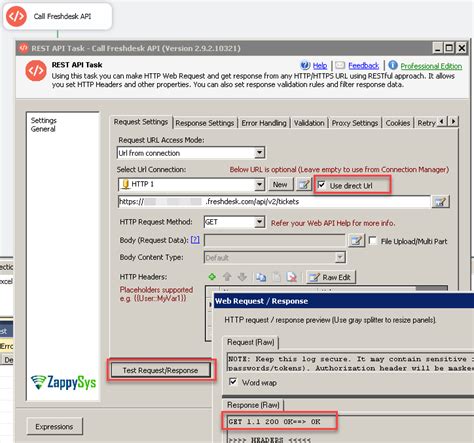Add new header with green plus icon
474x443 pixels.
click(x=212, y=277)
